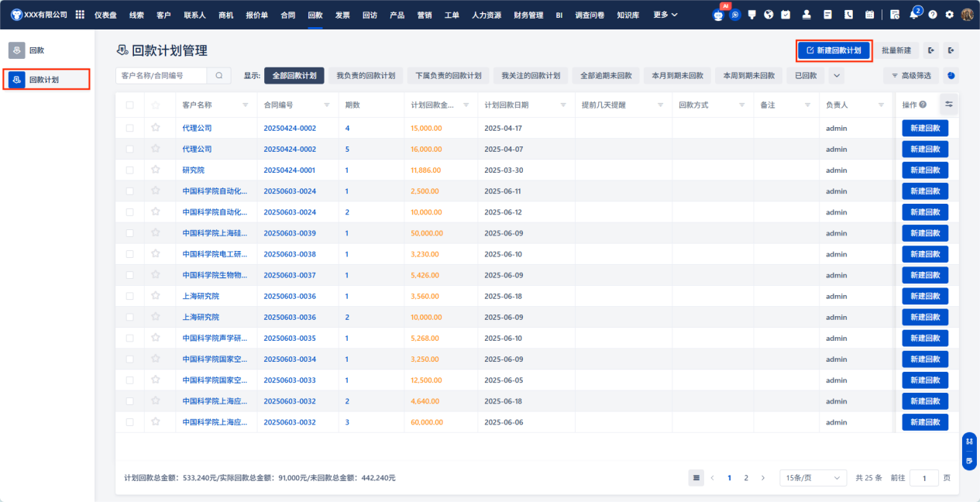Open the 计划回款日期 column filter

(563, 105)
